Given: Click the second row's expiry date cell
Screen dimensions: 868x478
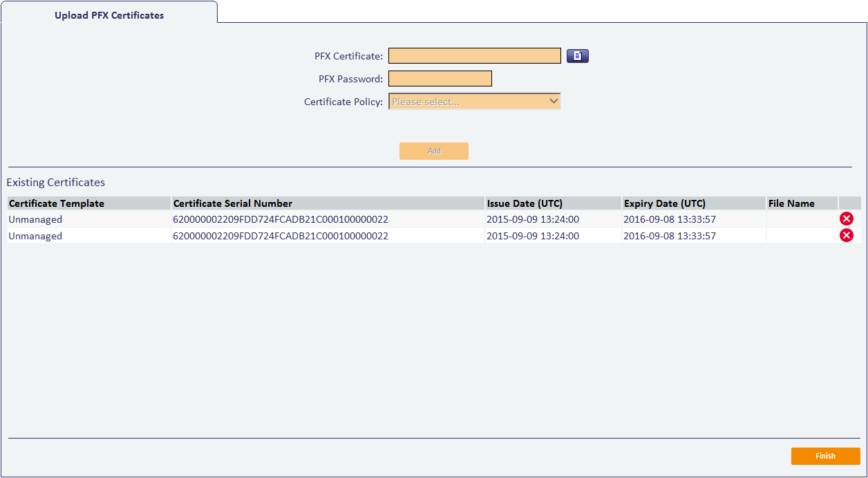Looking at the screenshot, I should pyautogui.click(x=669, y=236).
